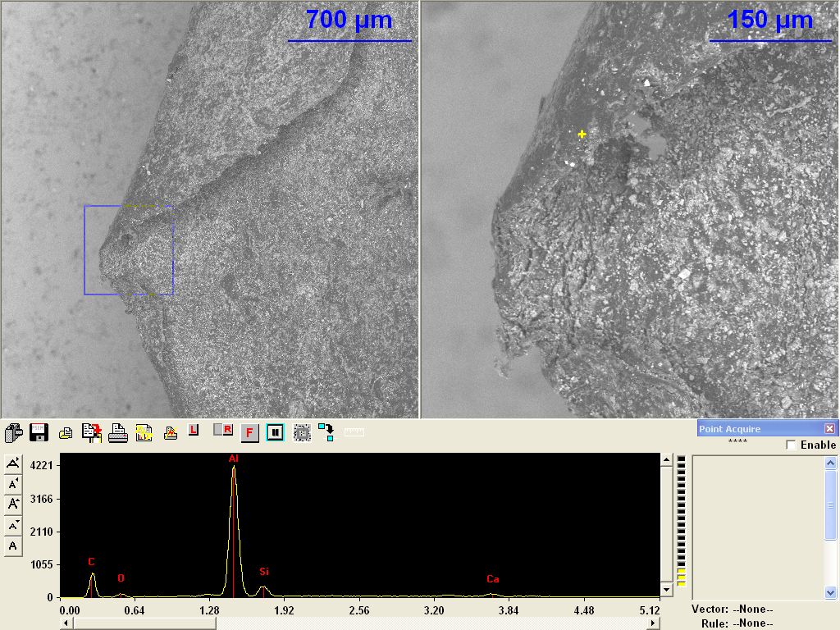Click the gray dotted region-select icon

302,433
